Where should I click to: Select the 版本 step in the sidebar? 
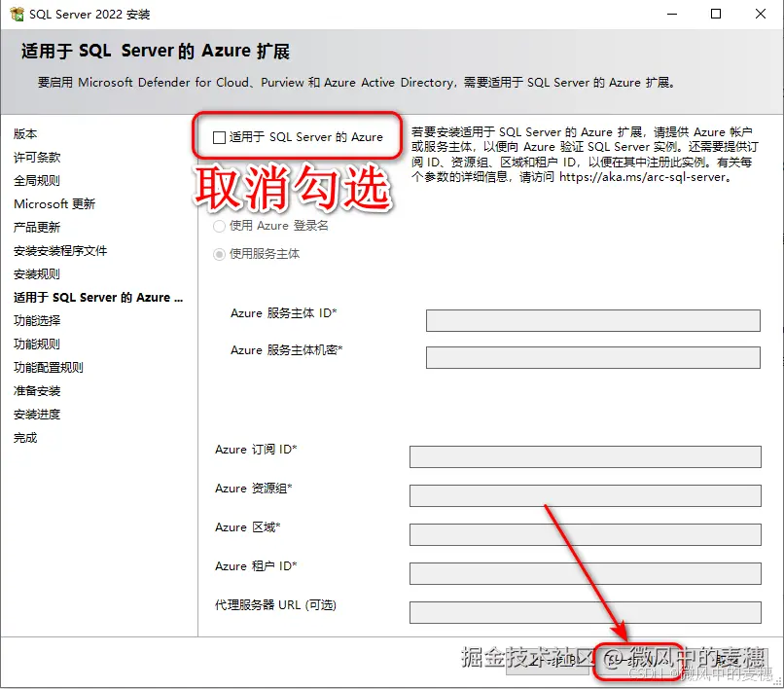coord(25,134)
